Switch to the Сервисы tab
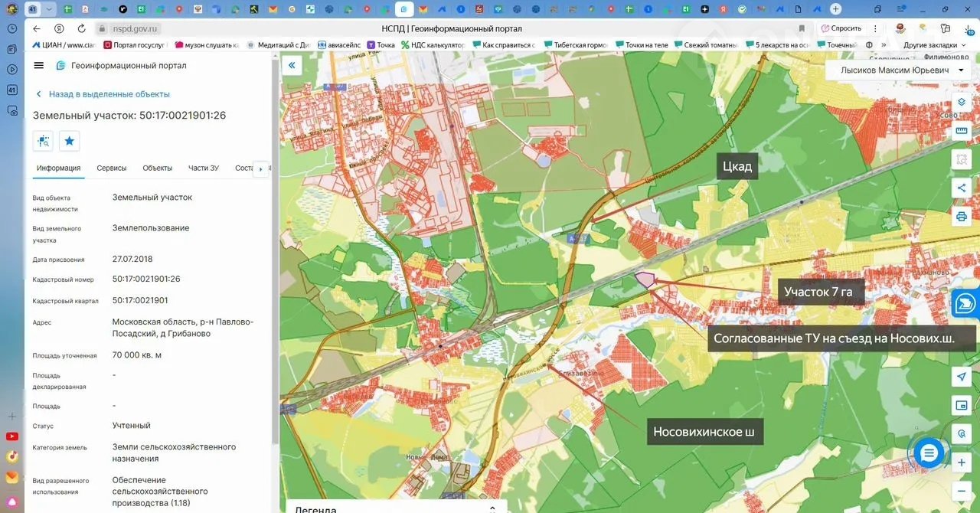The width and height of the screenshot is (980, 513). (x=112, y=168)
